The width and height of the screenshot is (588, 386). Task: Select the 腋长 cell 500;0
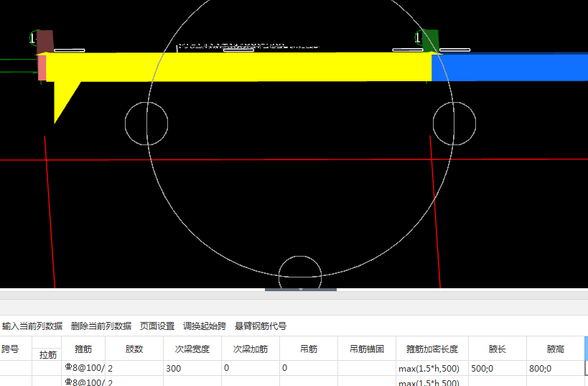498,368
